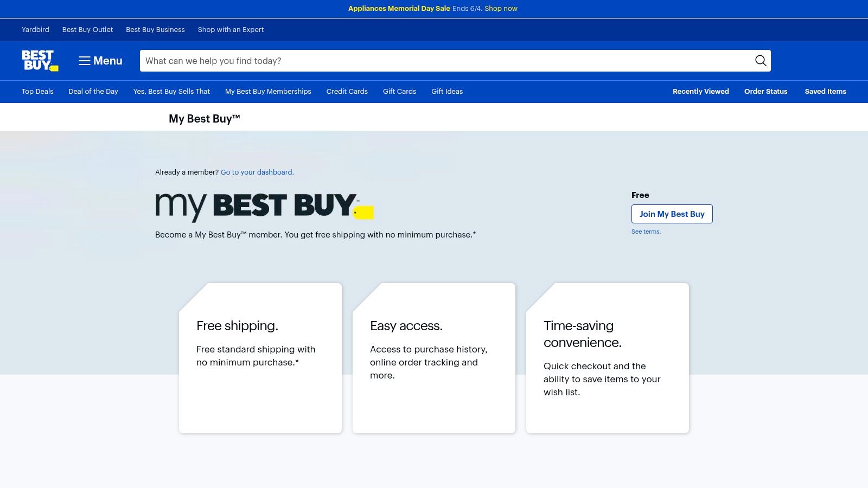The width and height of the screenshot is (868, 488).
Task: Click the Join My Best Buy button
Action: pyautogui.click(x=672, y=214)
